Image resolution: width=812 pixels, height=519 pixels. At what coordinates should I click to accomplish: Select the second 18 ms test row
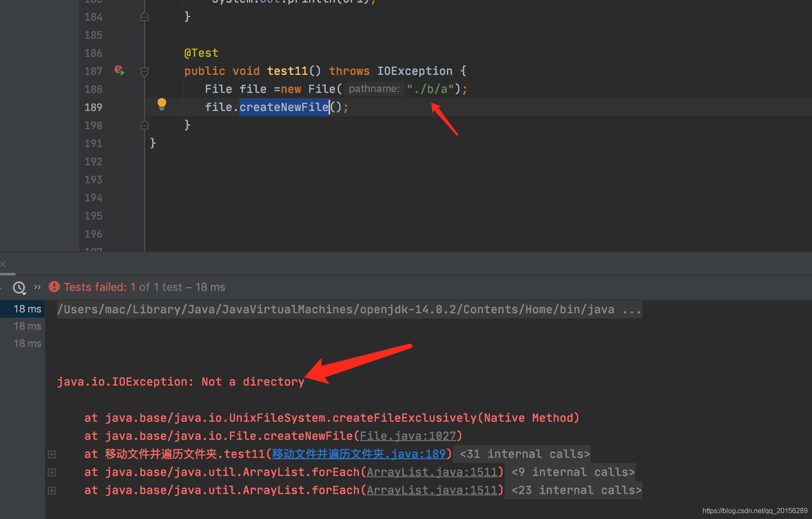pos(22,326)
